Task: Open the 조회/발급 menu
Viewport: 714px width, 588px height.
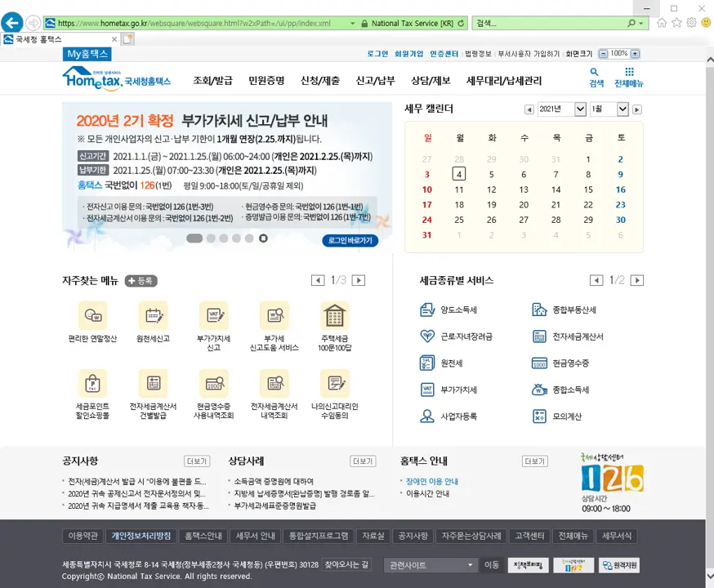Action: tap(212, 81)
